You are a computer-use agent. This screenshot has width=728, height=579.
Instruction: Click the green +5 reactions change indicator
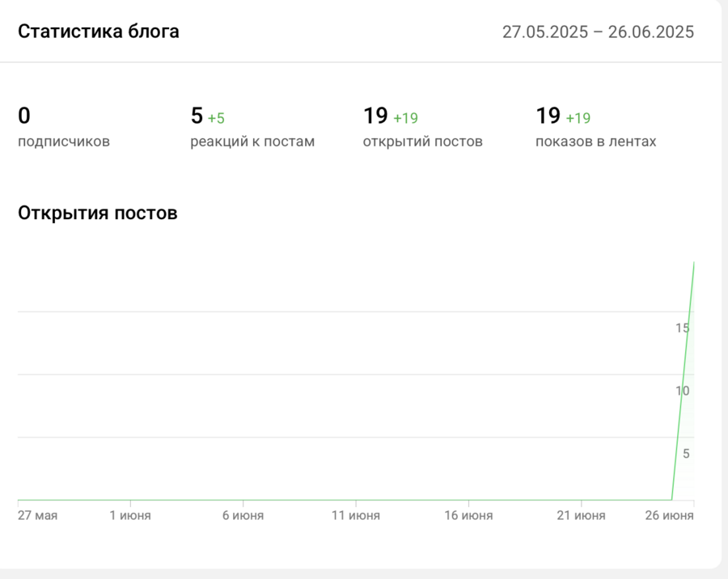pos(216,118)
